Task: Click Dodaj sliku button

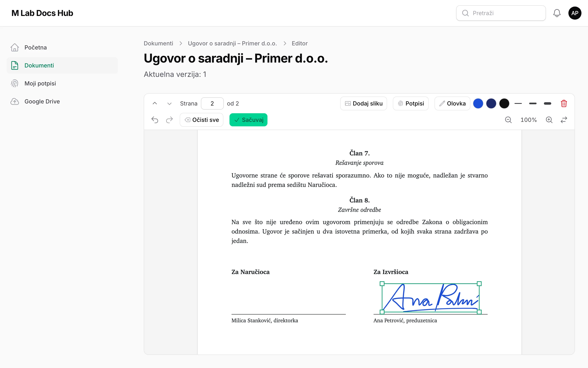Action: pyautogui.click(x=363, y=103)
